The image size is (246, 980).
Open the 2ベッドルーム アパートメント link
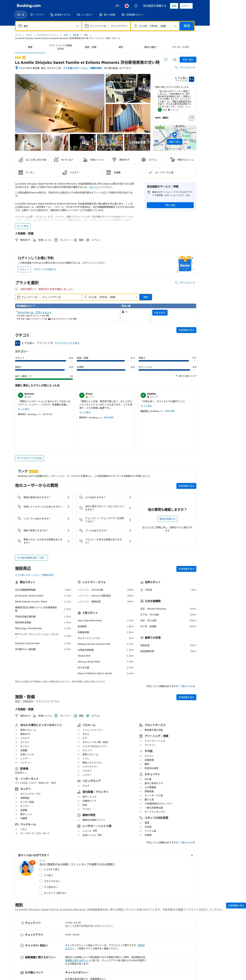(35, 312)
